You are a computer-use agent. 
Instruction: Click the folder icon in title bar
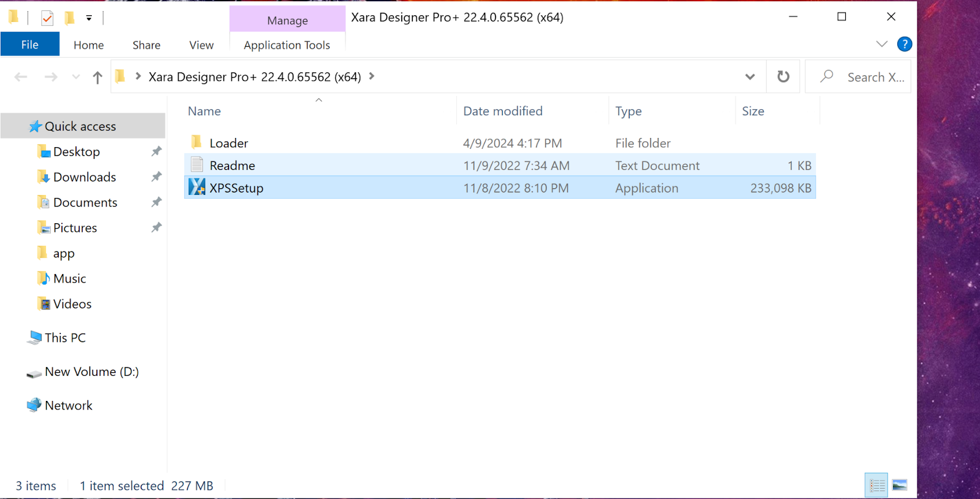pos(13,17)
